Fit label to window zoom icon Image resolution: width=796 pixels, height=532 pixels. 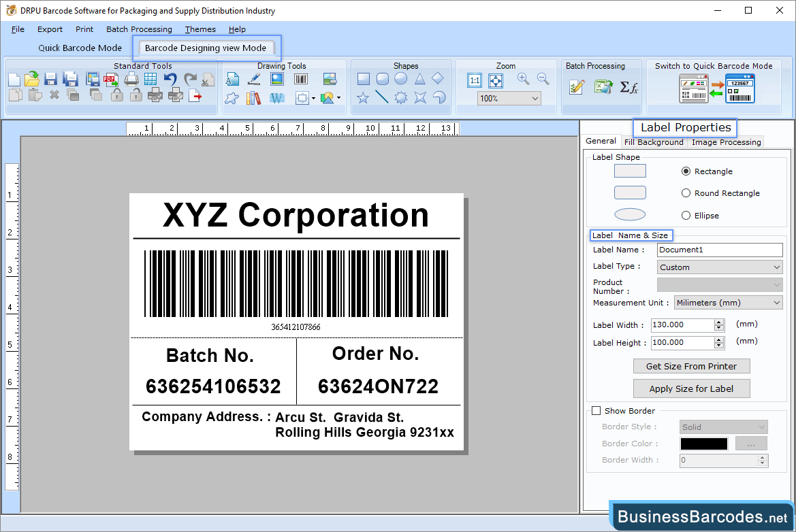(x=496, y=80)
